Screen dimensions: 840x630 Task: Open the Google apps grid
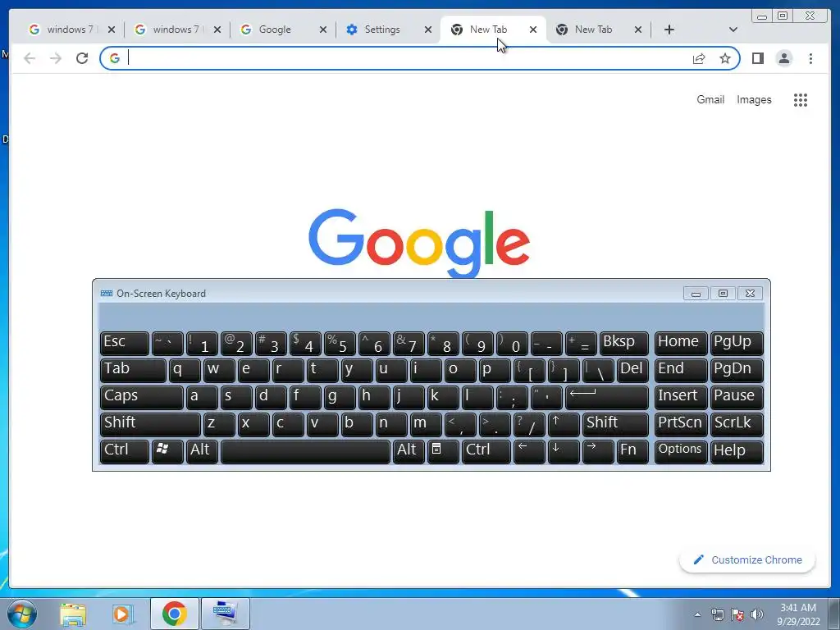tap(801, 99)
